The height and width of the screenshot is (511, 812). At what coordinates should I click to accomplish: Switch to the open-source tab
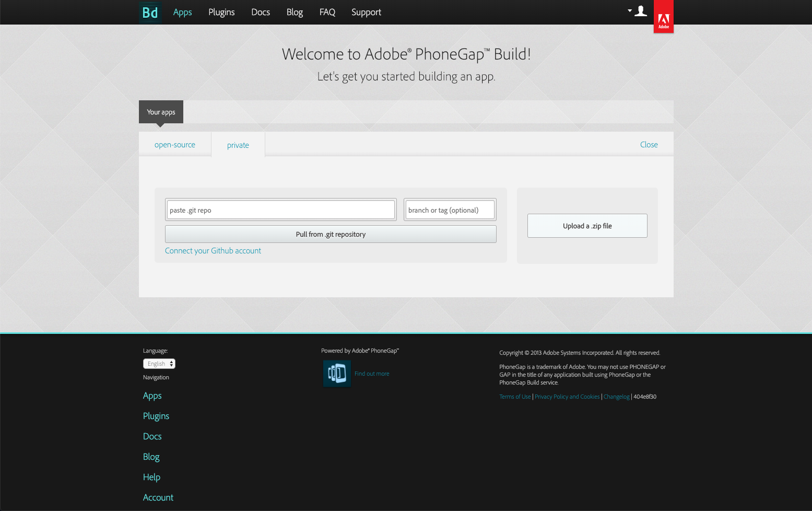(175, 145)
